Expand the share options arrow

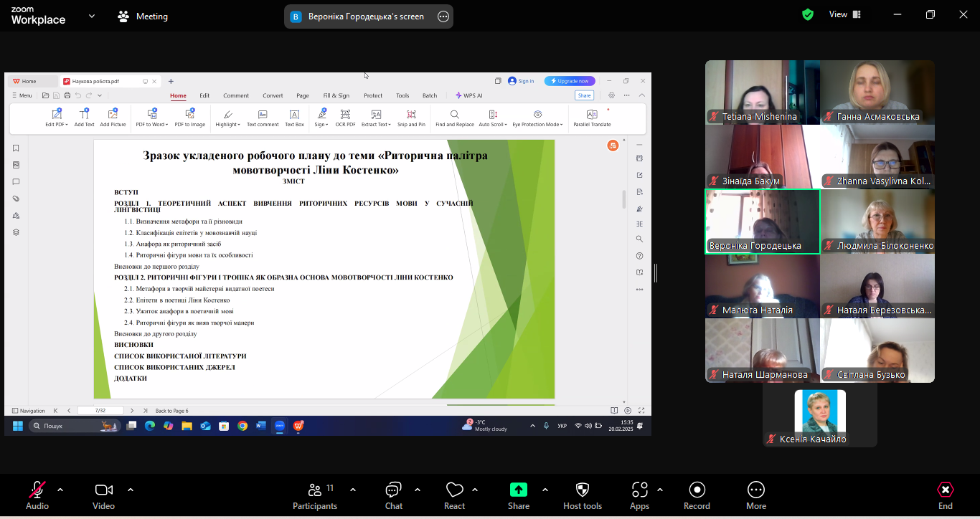point(545,490)
